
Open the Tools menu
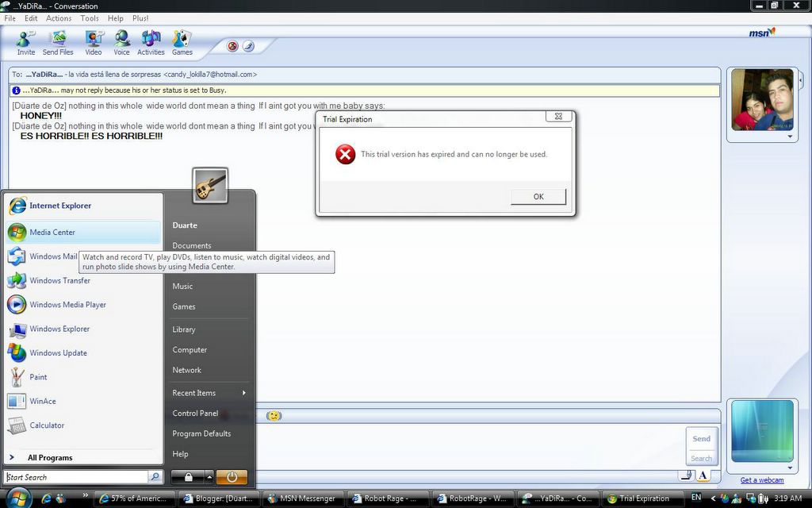[x=90, y=18]
